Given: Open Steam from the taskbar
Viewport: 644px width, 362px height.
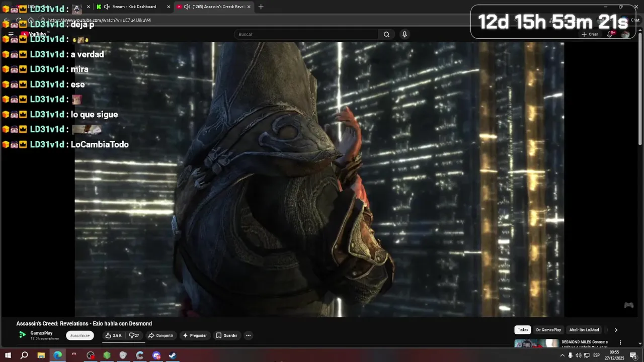Looking at the screenshot, I should (x=173, y=355).
